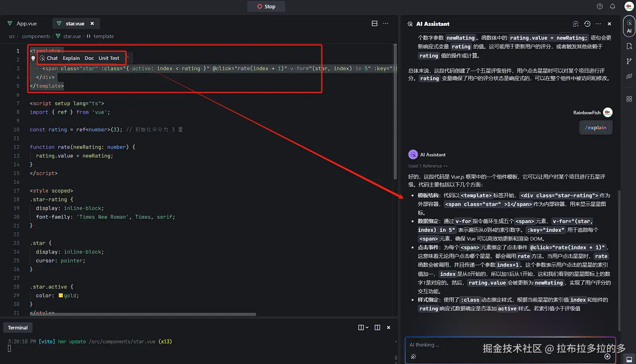Open AI Assistant more options menu
This screenshot has width=636, height=364.
point(598,24)
